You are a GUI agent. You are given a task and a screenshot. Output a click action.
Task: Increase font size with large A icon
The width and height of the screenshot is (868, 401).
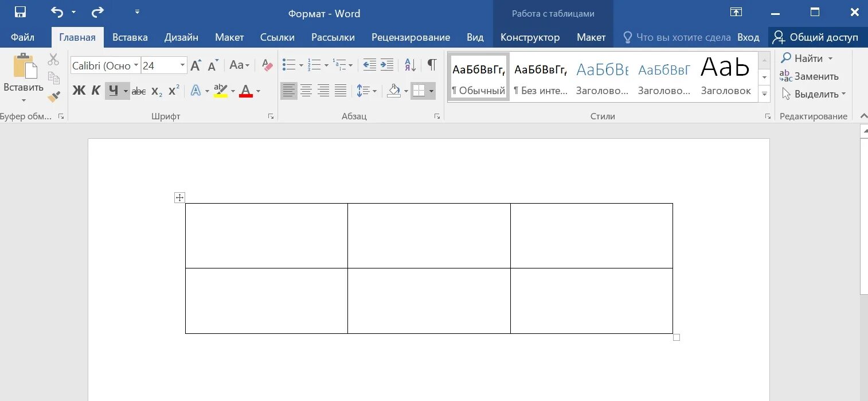[196, 65]
